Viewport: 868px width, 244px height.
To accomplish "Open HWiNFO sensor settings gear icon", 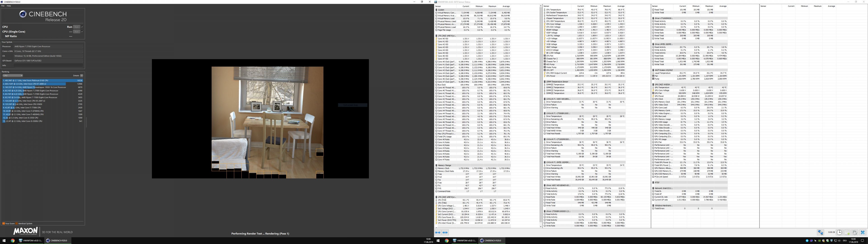I will coord(855,232).
